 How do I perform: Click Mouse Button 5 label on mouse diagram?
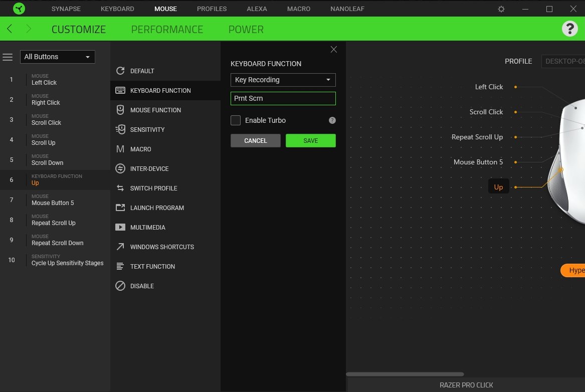(478, 162)
